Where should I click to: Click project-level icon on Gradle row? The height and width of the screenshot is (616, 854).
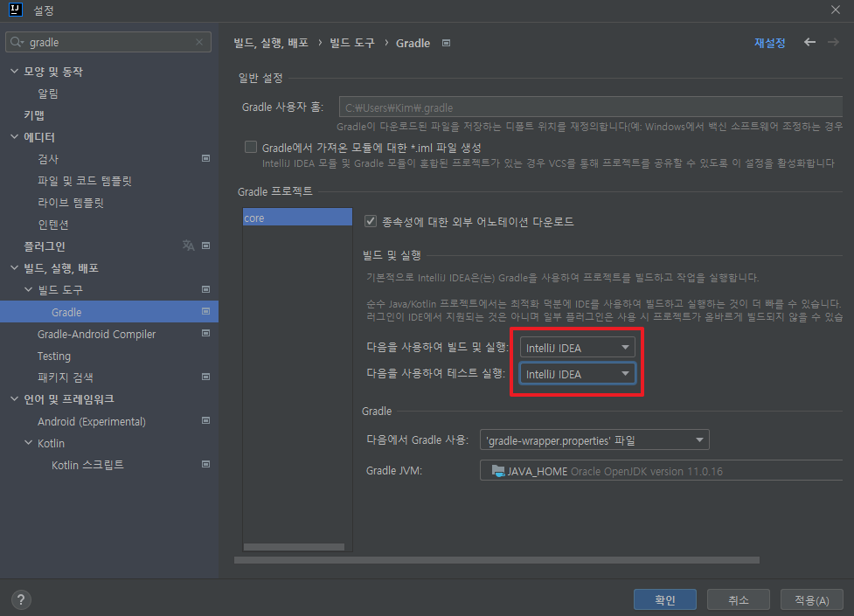pyautogui.click(x=206, y=312)
